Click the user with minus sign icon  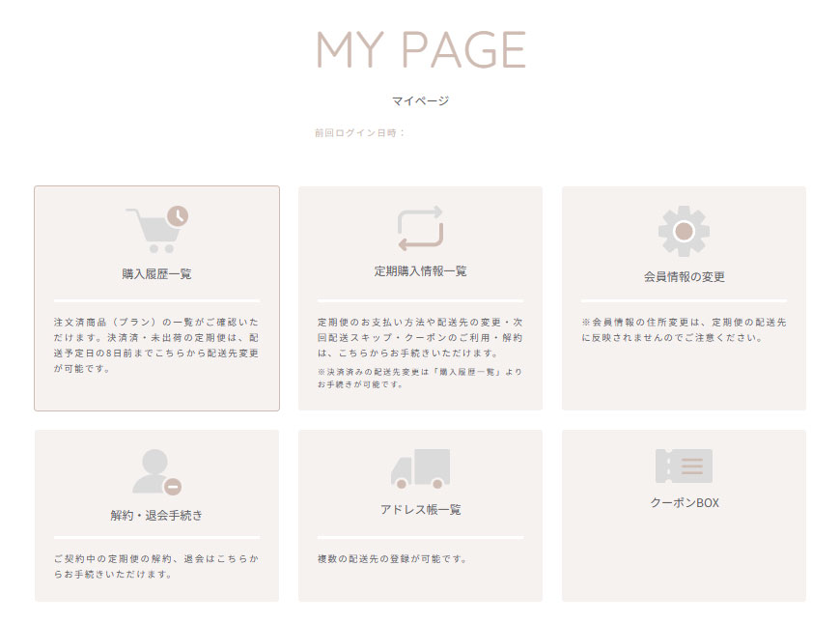point(156,472)
